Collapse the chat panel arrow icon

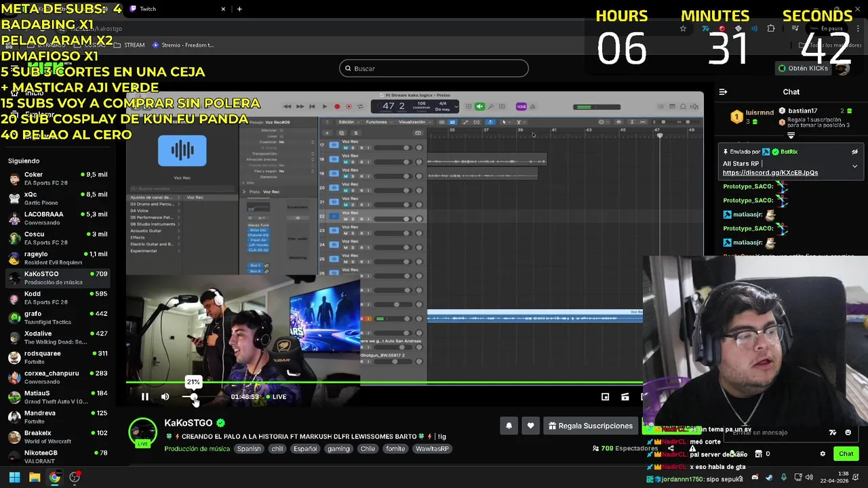click(x=723, y=91)
